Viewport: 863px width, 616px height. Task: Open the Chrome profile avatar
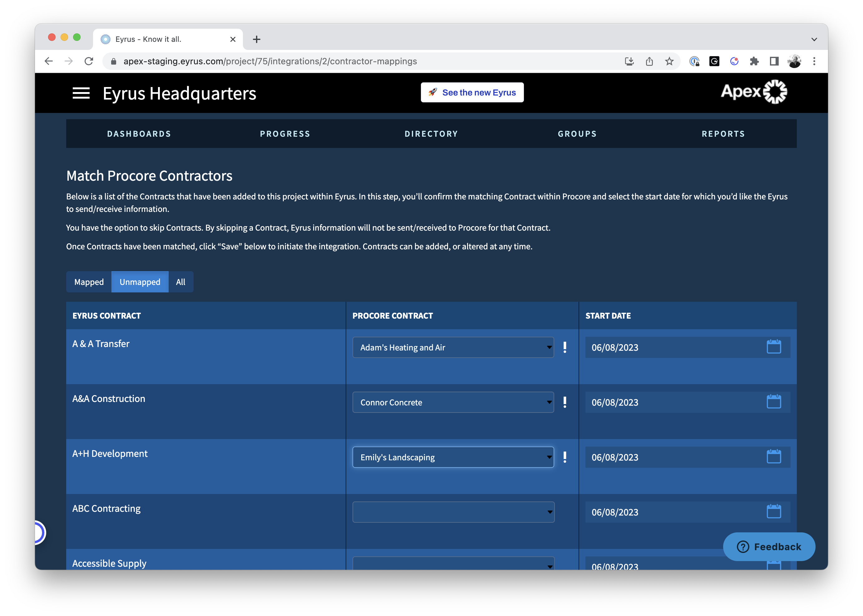(794, 61)
